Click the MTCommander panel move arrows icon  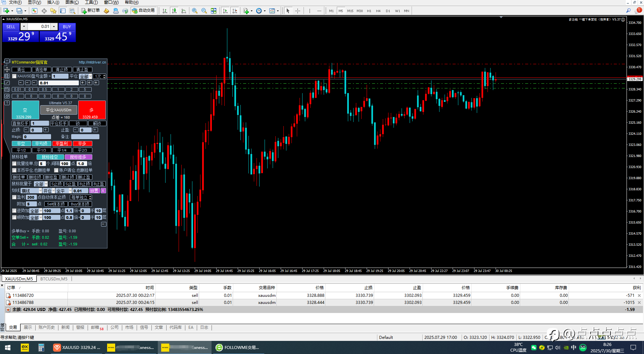[x=7, y=70]
